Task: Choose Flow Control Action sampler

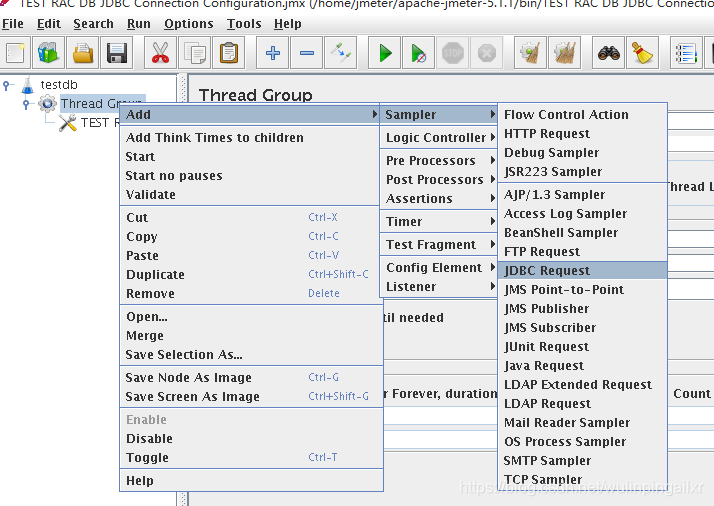Action: pos(583,115)
